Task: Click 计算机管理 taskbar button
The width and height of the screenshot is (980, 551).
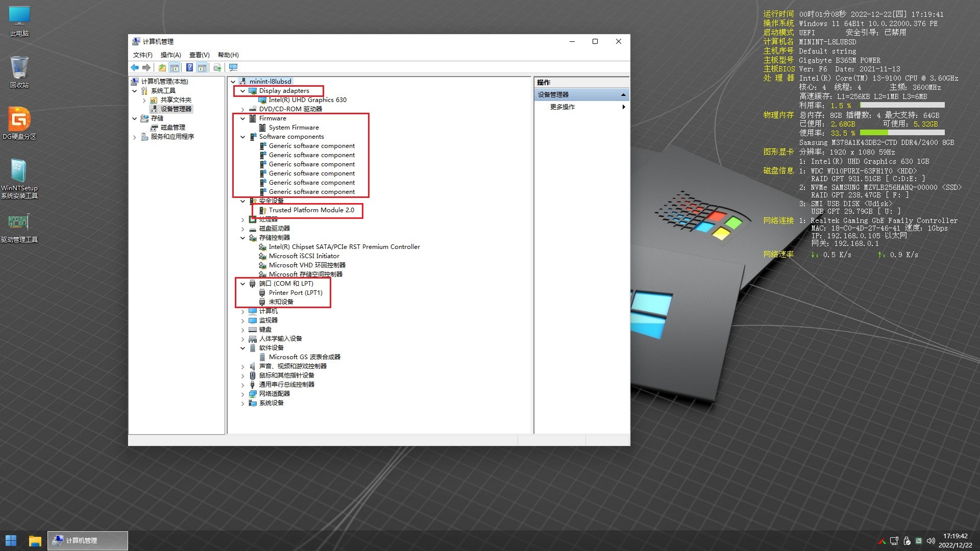Action: tap(88, 541)
